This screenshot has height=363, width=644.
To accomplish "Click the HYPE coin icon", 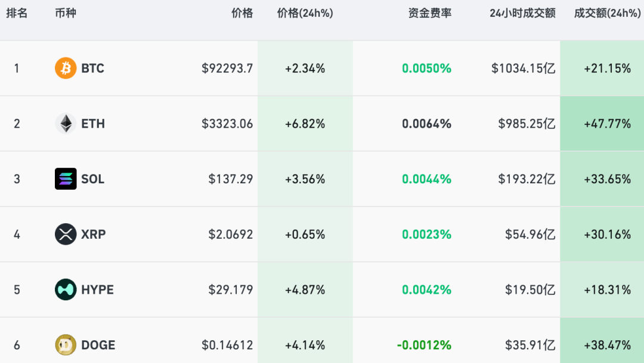I will tap(66, 290).
